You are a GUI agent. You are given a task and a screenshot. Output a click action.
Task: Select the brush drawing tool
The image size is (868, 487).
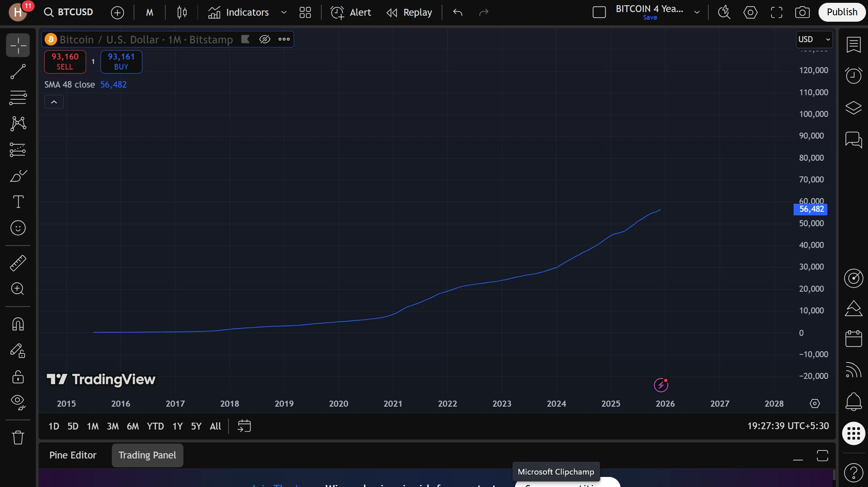pyautogui.click(x=18, y=176)
